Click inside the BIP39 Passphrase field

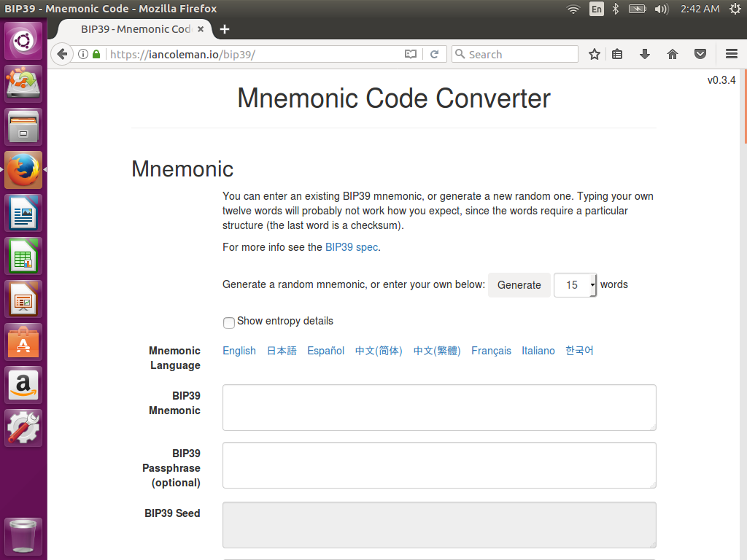[x=438, y=465]
